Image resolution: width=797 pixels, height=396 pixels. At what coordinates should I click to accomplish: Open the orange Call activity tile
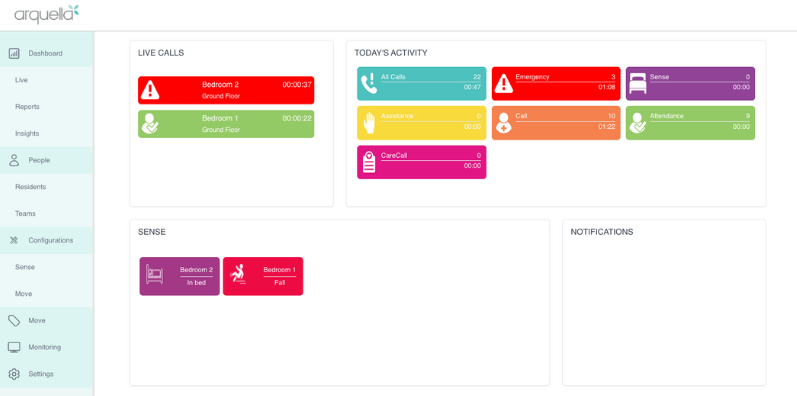556,123
